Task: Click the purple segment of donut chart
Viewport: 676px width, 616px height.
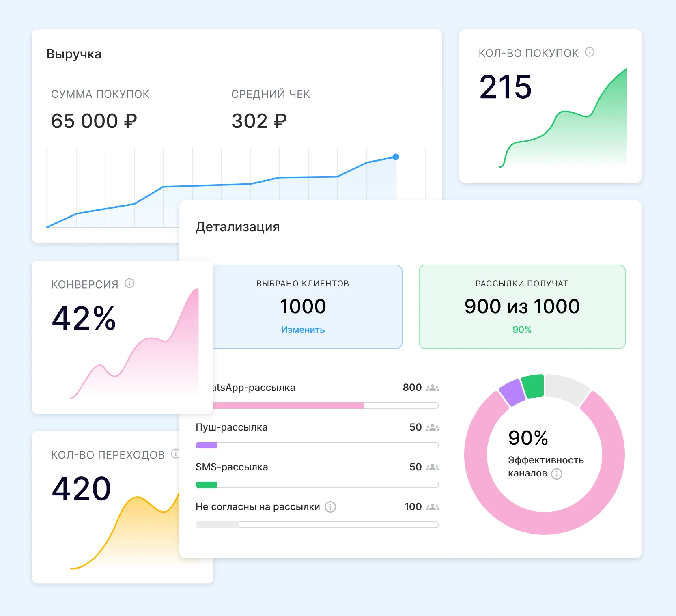Action: pyautogui.click(x=512, y=392)
